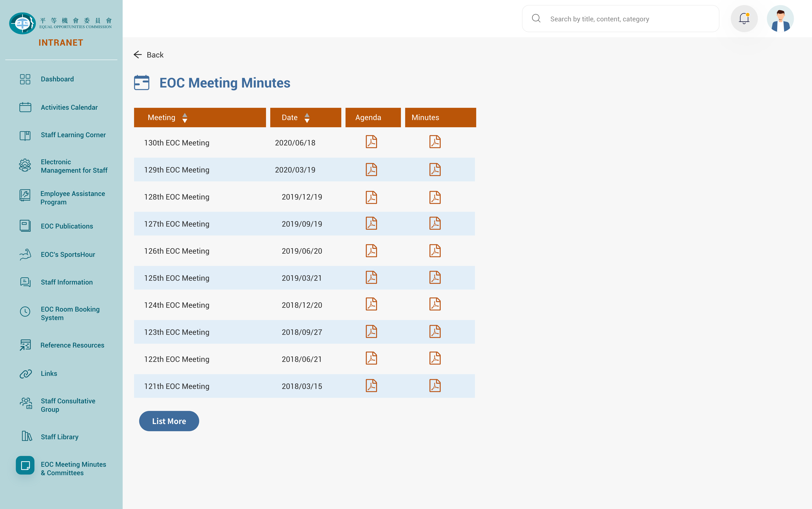The width and height of the screenshot is (812, 509).
Task: Click the Minutes column header
Action: point(440,118)
